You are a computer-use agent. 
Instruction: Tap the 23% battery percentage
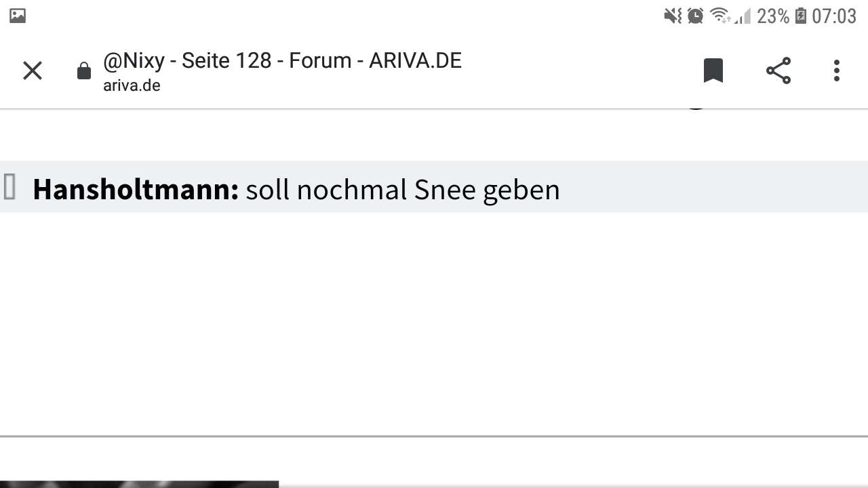tap(774, 16)
